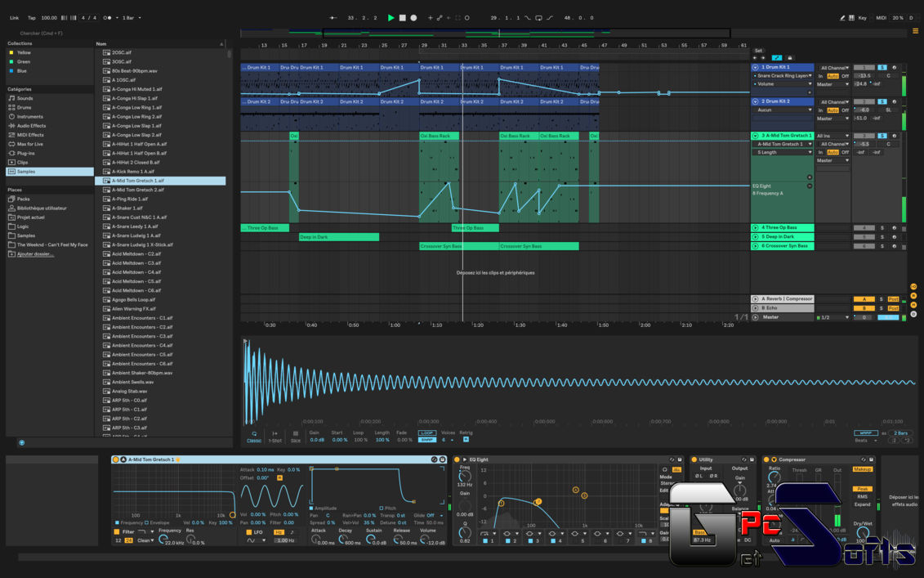Click the hot-swap icon on A-Mid Tom Gretsch device

click(x=435, y=459)
